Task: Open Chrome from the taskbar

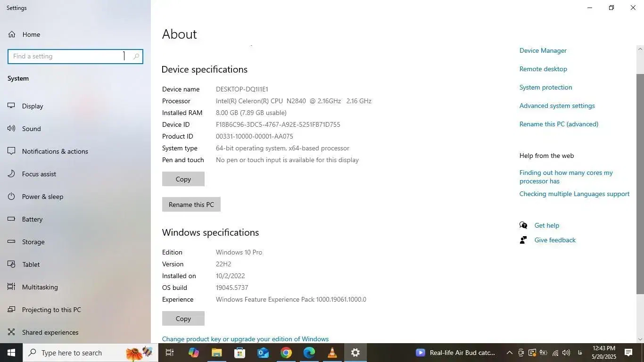Action: coord(286,352)
